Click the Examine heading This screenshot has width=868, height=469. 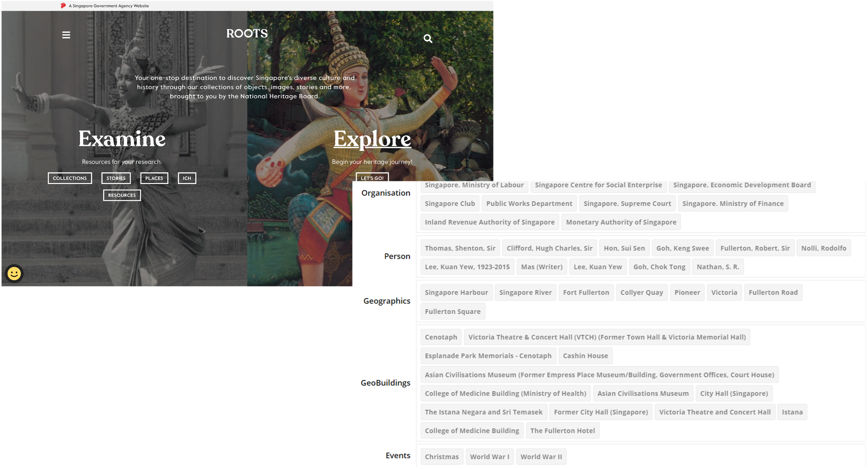click(122, 139)
